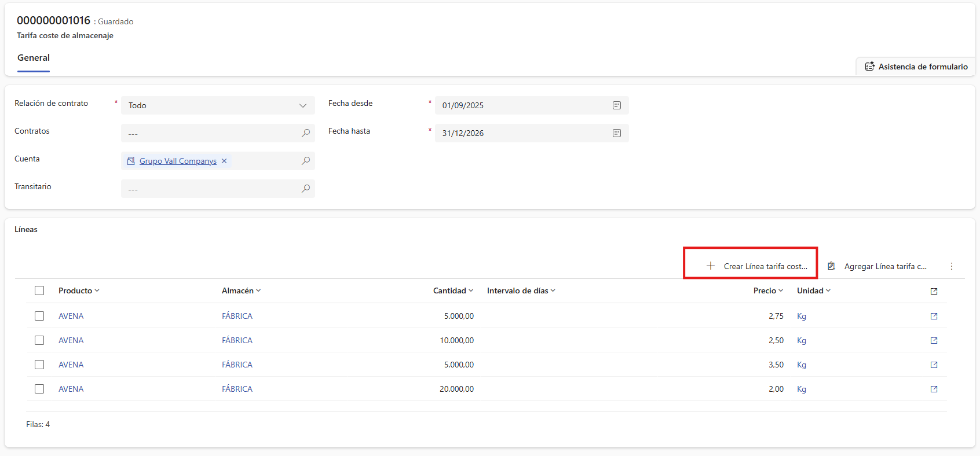Open the Grupo Vall Companys account link
This screenshot has width=980, height=456.
(x=178, y=161)
